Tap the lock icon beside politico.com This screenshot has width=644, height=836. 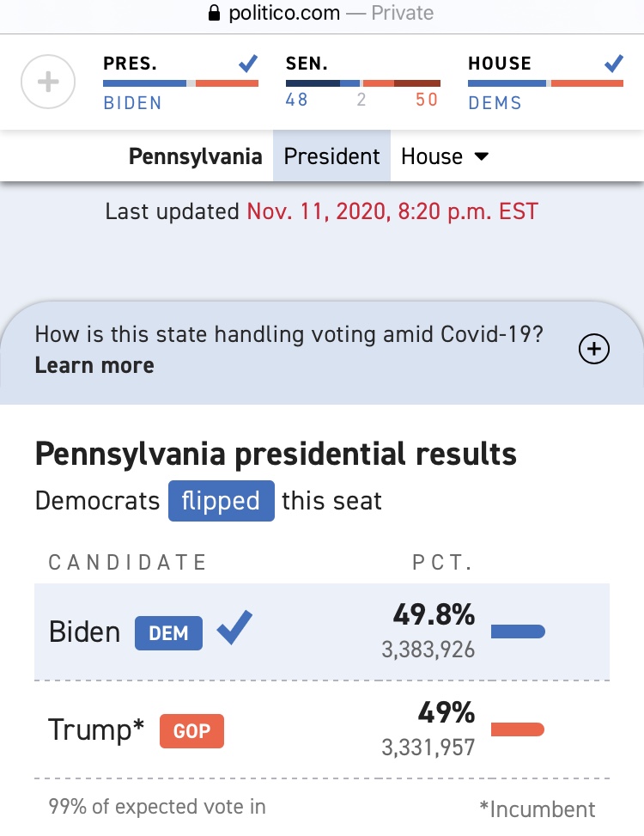pos(214,13)
